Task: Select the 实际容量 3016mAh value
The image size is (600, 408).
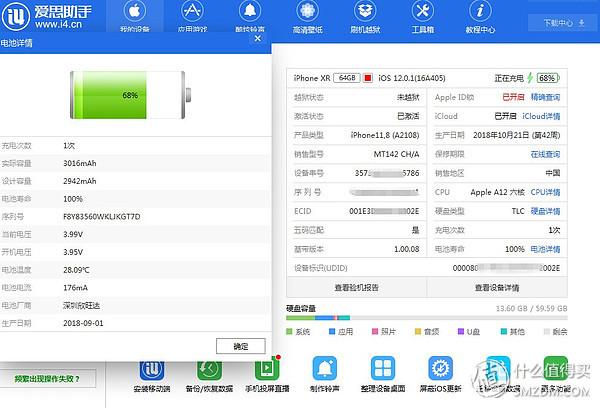Action: (x=80, y=163)
